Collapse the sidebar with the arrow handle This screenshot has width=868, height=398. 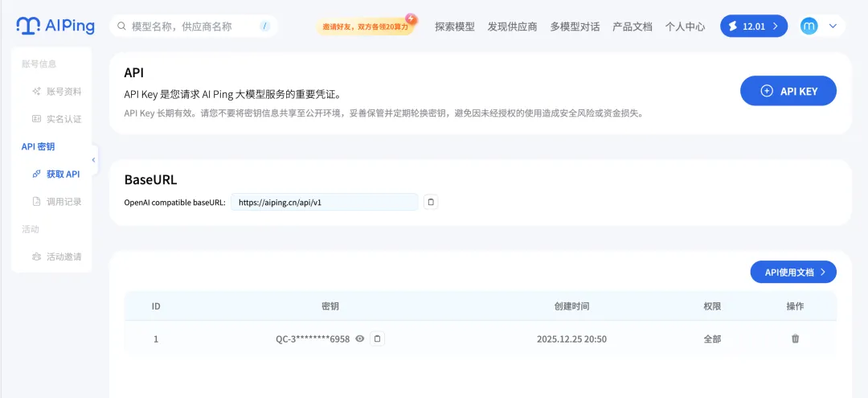click(93, 160)
